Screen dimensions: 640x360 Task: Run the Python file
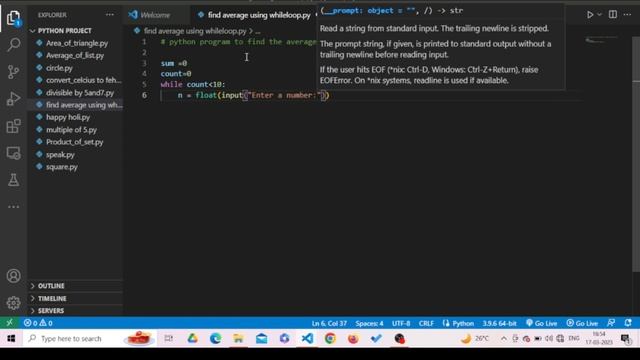click(590, 15)
